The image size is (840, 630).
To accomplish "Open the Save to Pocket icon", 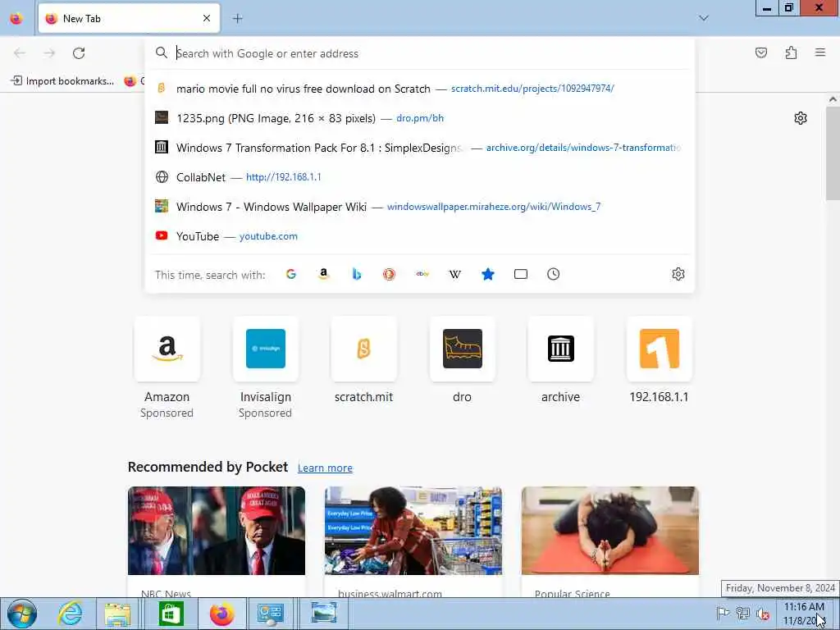I will click(x=761, y=52).
